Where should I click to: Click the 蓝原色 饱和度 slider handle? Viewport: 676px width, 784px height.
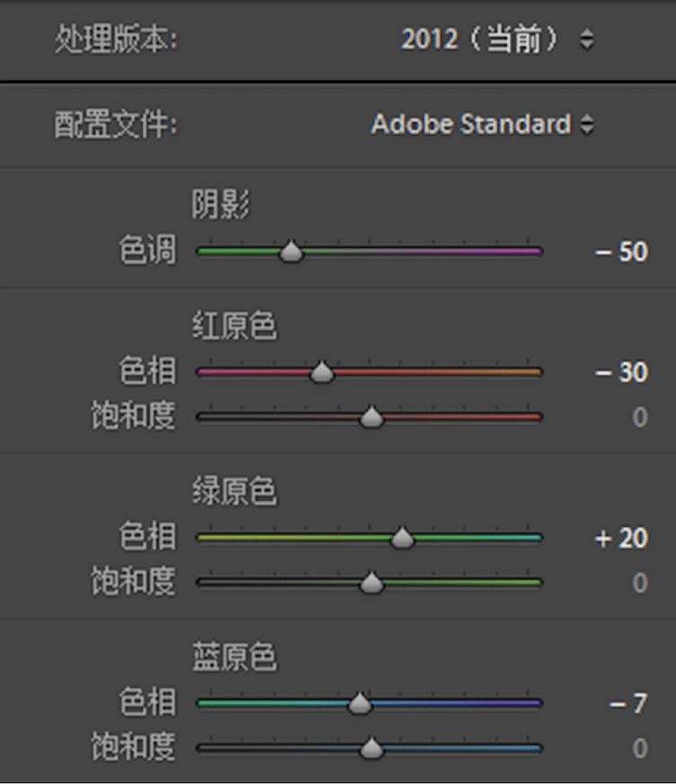371,748
